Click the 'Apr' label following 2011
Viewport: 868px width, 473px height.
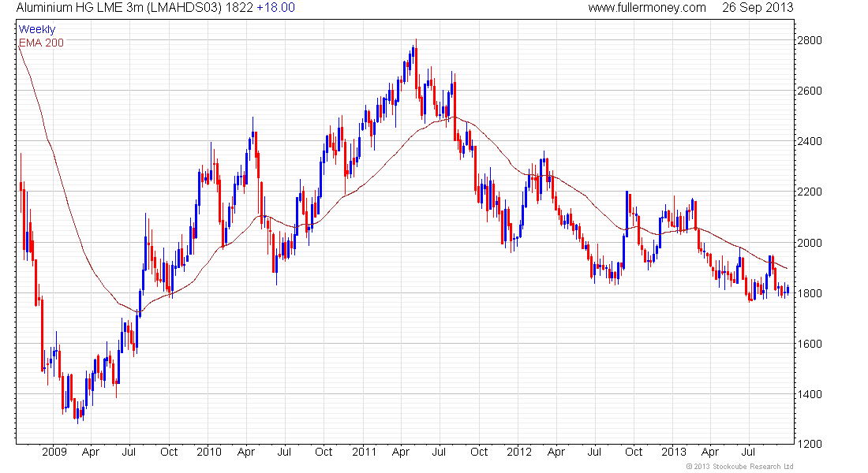401,453
